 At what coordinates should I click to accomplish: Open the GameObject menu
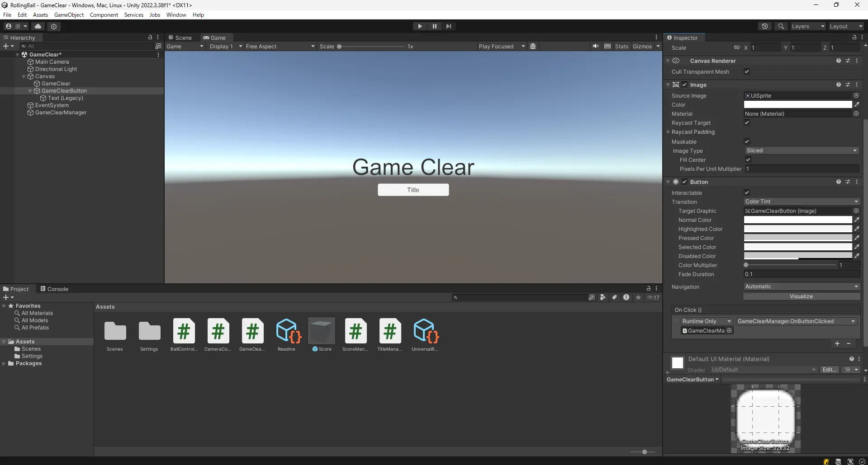[x=69, y=15]
